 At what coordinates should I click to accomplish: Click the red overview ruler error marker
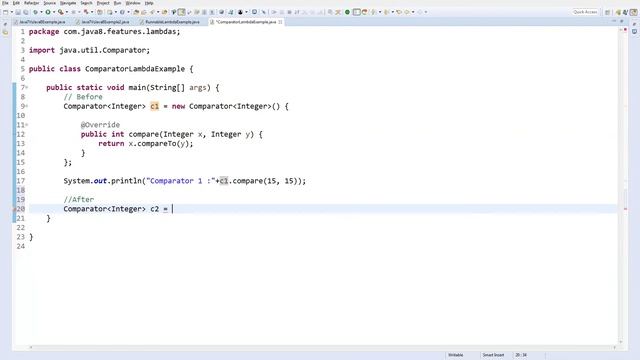point(625,209)
